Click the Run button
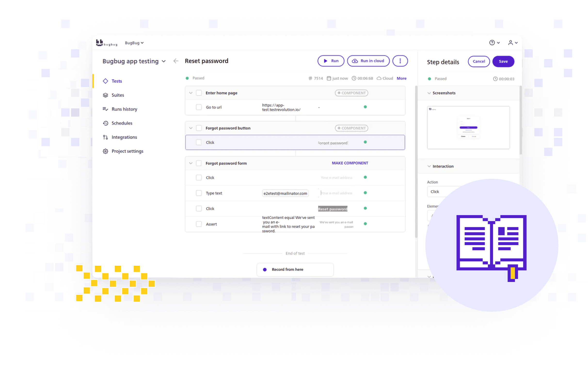 (331, 61)
